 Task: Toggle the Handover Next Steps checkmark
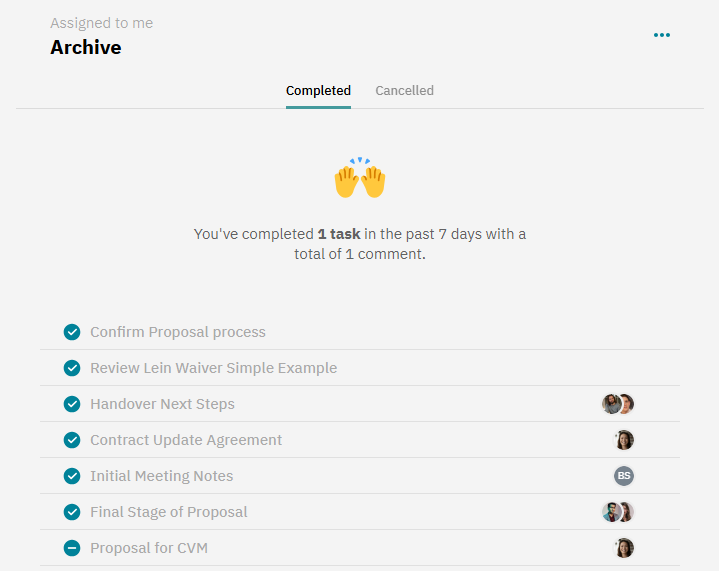point(72,404)
